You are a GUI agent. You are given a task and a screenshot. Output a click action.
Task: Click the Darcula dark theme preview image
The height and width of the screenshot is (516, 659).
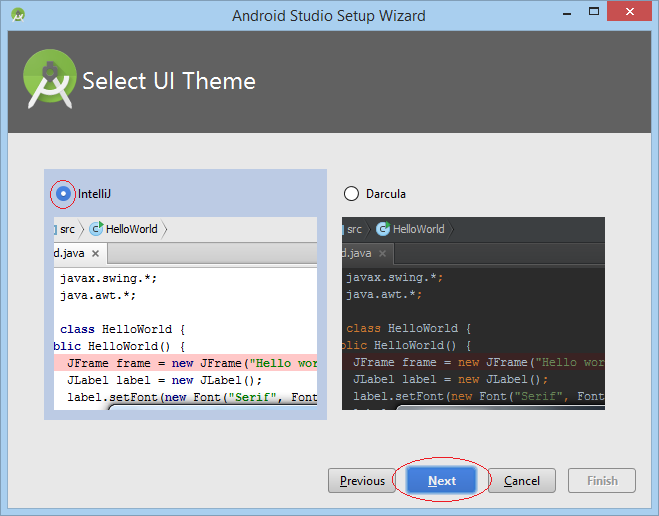[473, 313]
